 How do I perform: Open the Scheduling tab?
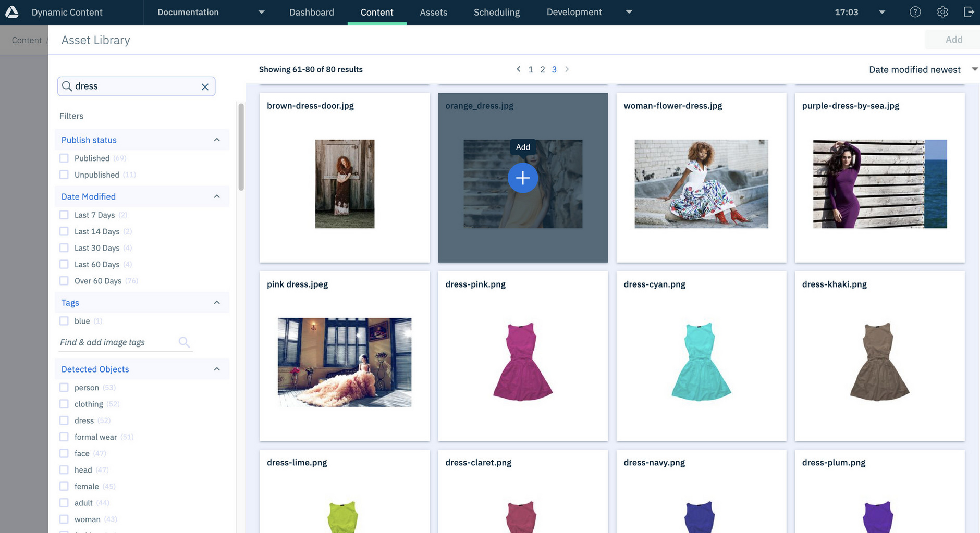click(497, 12)
